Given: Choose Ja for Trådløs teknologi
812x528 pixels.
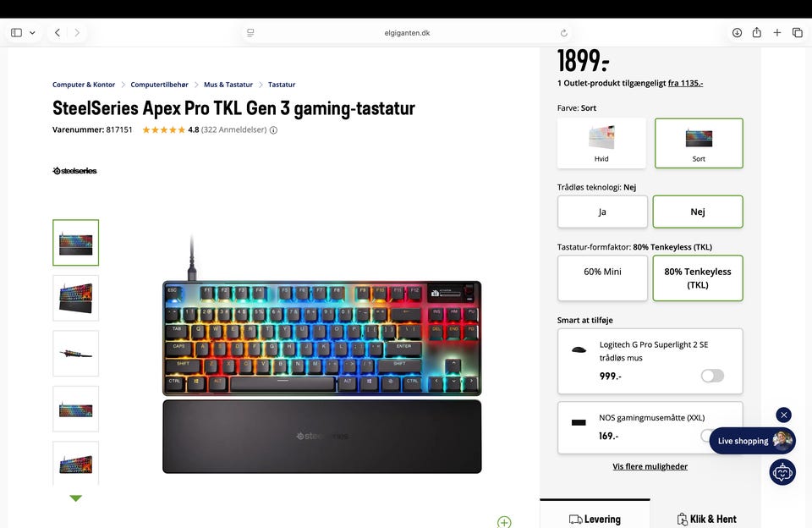Looking at the screenshot, I should pos(602,212).
